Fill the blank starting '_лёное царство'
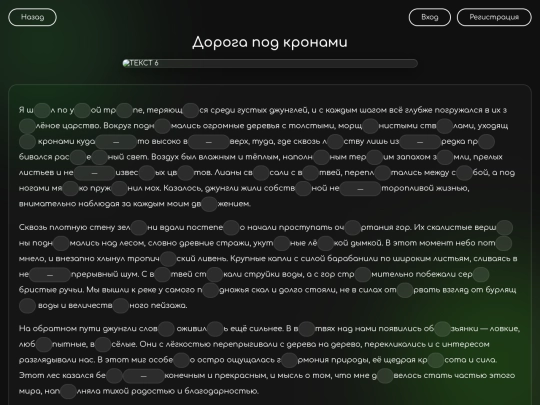Image resolution: width=540 pixels, height=405 pixels. pos(27,126)
